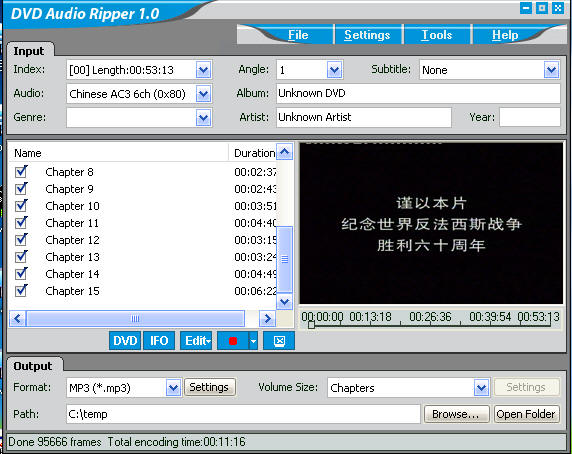
Task: Expand the Genre dropdown
Action: (x=203, y=118)
